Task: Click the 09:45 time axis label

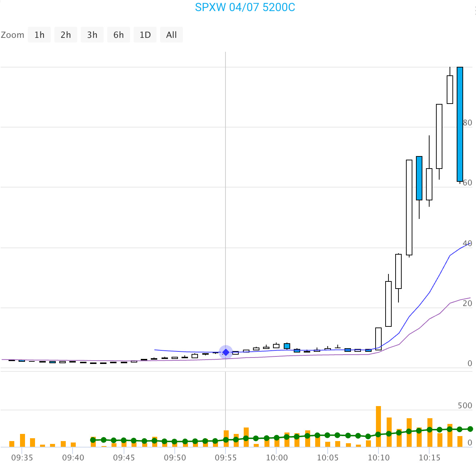Action: click(124, 457)
